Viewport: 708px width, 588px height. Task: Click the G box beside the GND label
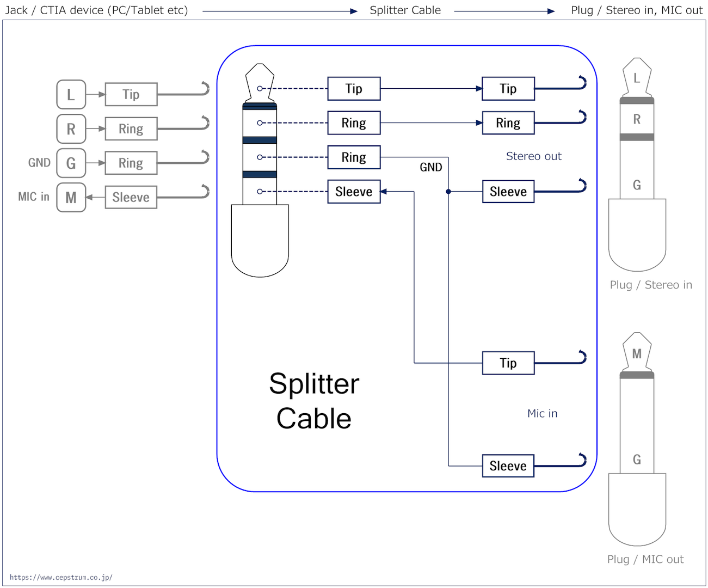(71, 163)
